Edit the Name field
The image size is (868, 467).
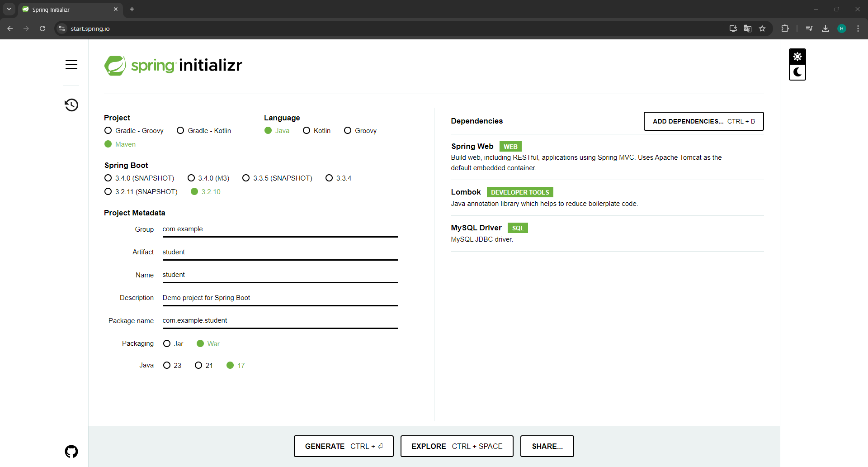(x=280, y=275)
